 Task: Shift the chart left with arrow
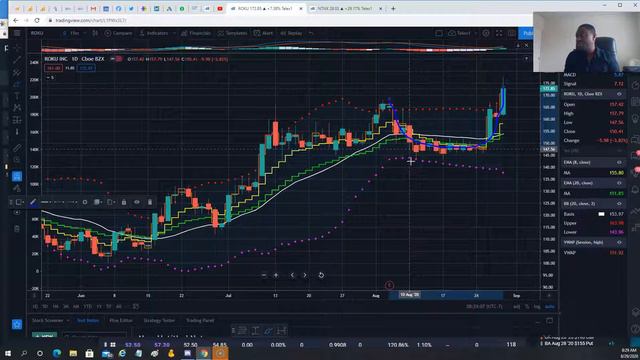coord(292,275)
